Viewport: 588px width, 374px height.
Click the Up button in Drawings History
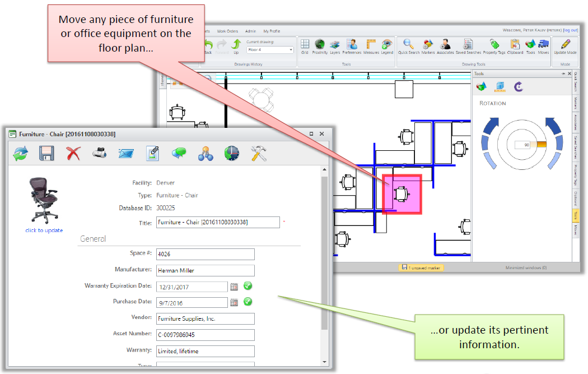236,47
